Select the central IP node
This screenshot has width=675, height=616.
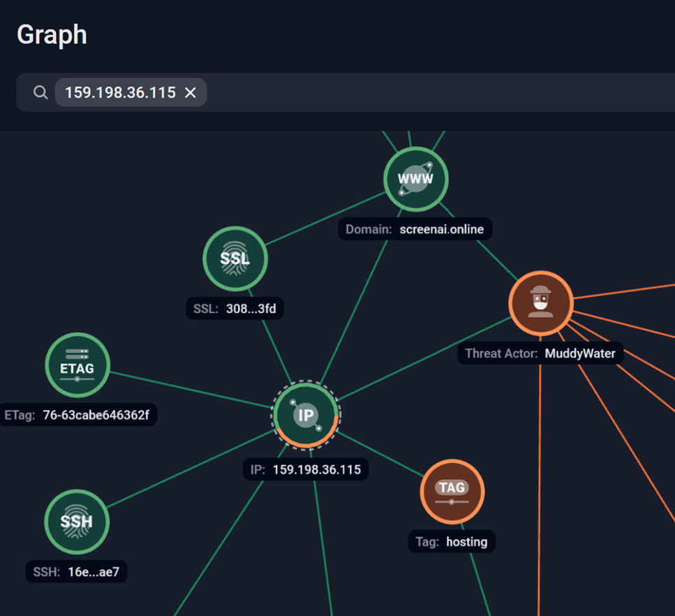pyautogui.click(x=306, y=415)
